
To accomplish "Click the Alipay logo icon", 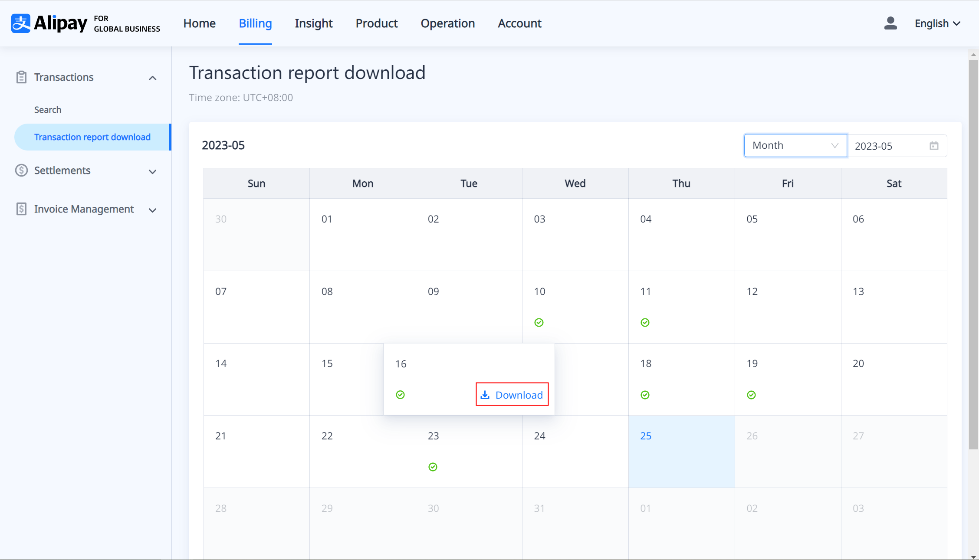I will pyautogui.click(x=21, y=23).
